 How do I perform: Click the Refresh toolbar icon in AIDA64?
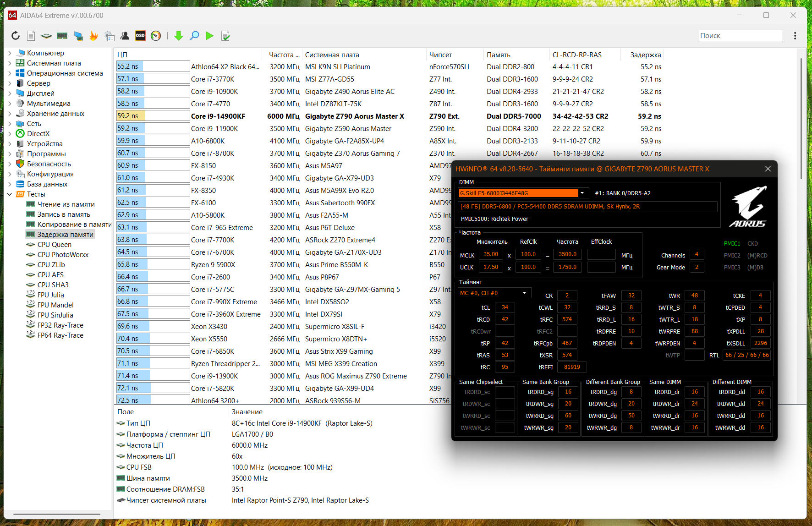click(16, 36)
